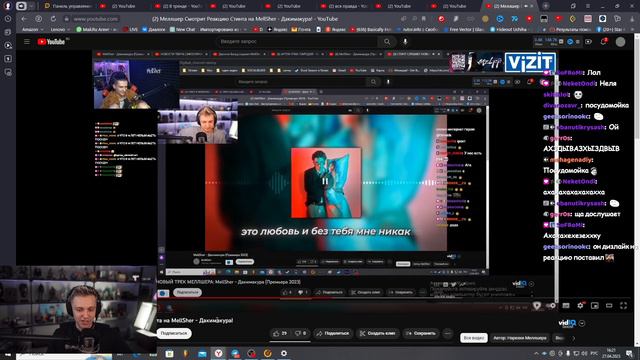Switch outer player to miniplayer
Image resolution: width=640 pixels, height=360 pixels.
click(595, 305)
